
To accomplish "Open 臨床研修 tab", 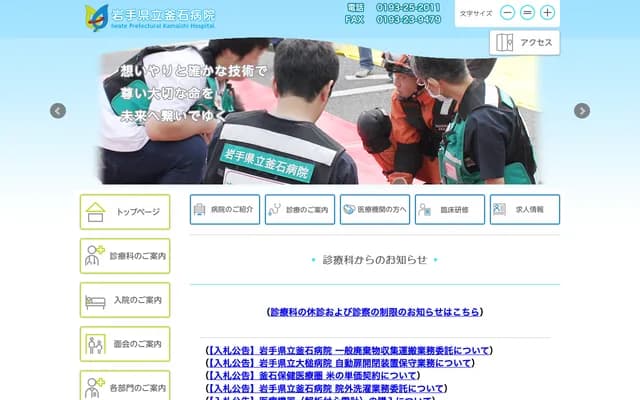I will pyautogui.click(x=450, y=209).
